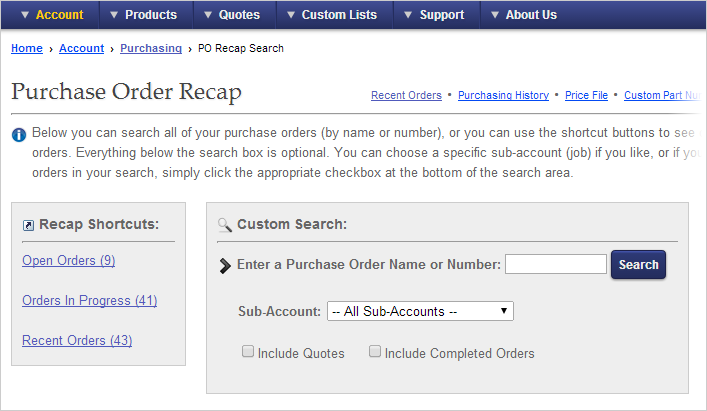Viewport: 707px width, 411px height.
Task: Expand the Support dropdown menu
Action: point(436,15)
